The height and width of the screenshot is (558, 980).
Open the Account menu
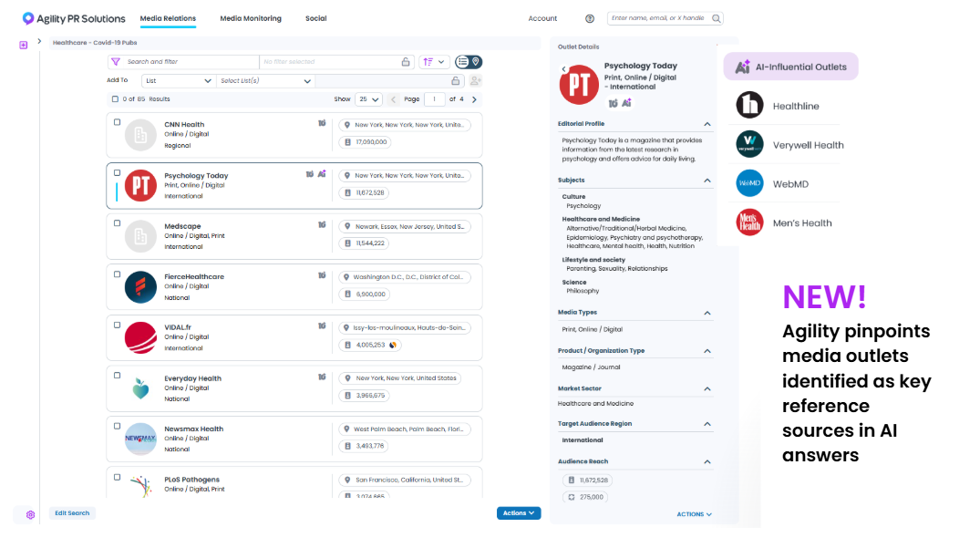click(542, 19)
